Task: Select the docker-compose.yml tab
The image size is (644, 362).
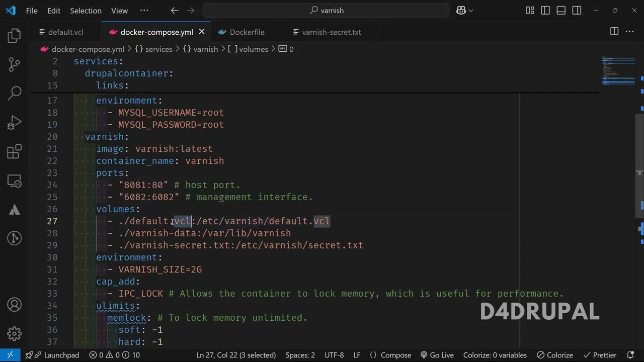Action: [156, 32]
